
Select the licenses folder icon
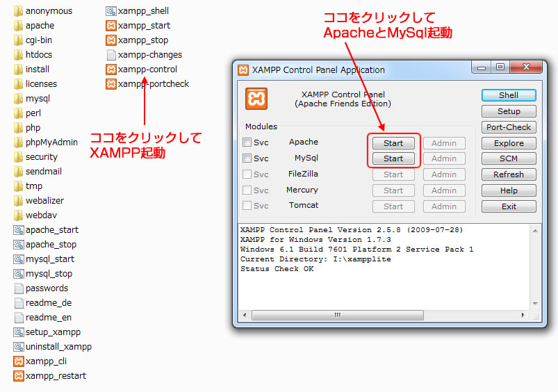(x=19, y=84)
